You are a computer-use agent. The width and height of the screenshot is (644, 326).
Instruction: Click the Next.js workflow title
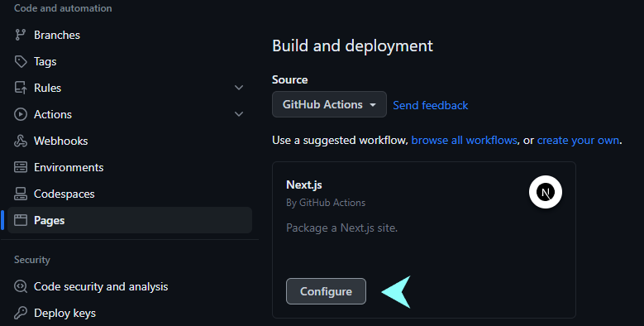(304, 185)
